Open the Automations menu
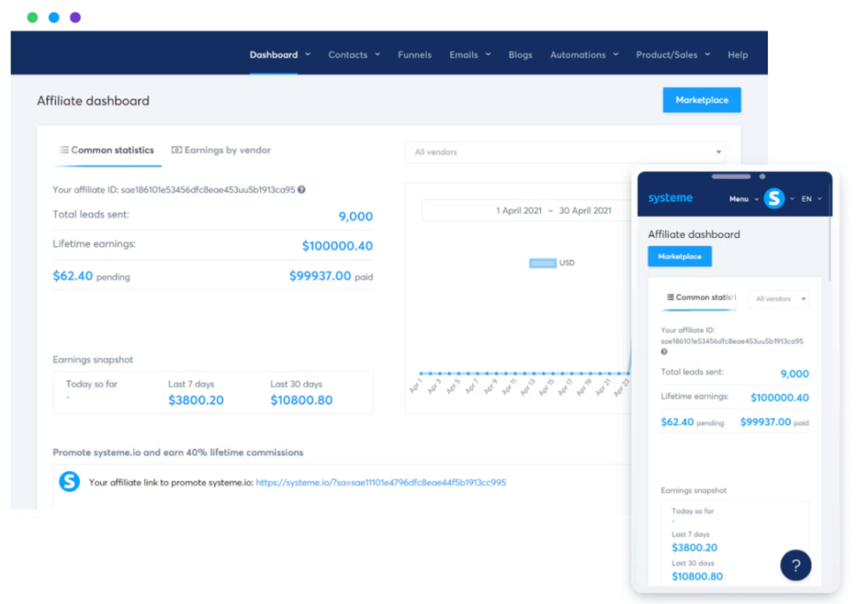Viewport: 868px width, 604px height. [x=577, y=54]
